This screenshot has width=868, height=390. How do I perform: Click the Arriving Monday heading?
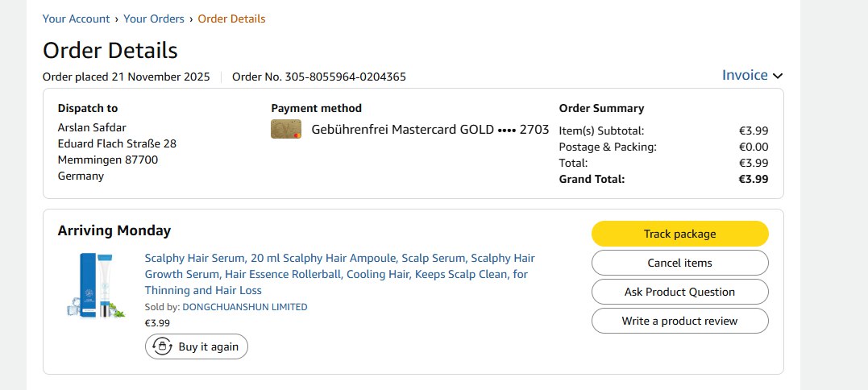pyautogui.click(x=114, y=230)
